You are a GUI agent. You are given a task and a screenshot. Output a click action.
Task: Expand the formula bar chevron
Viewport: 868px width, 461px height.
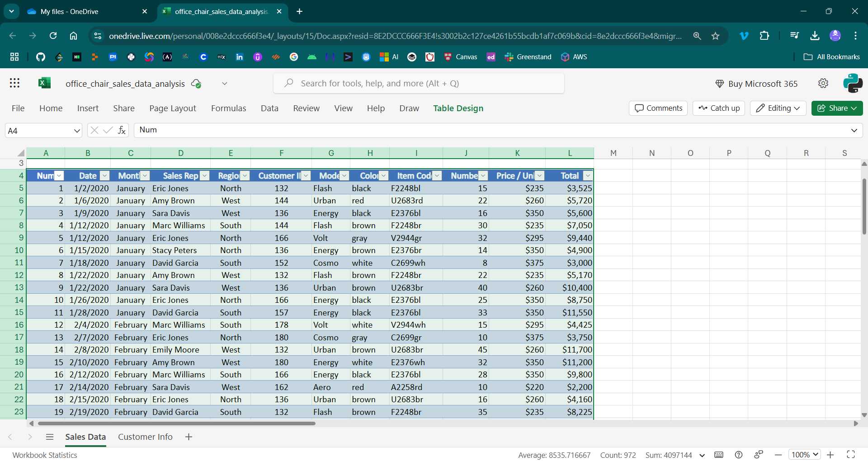[854, 131]
